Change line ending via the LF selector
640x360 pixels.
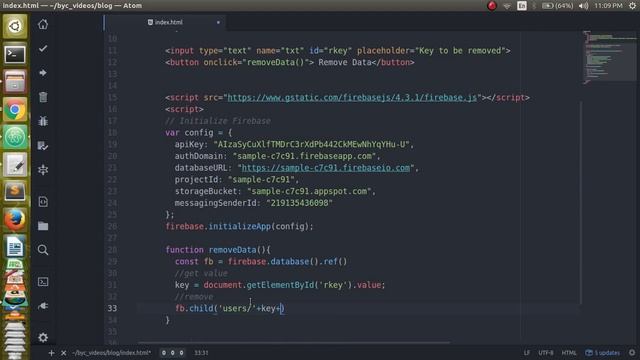tap(527, 353)
